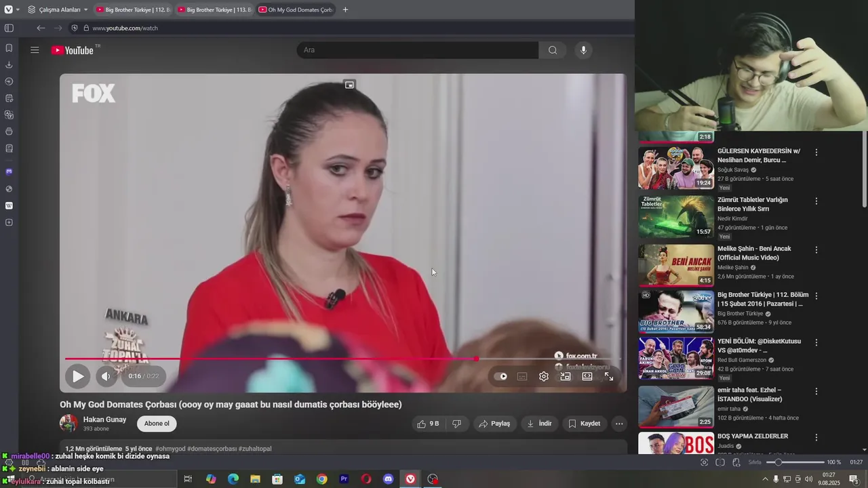Open options menu for Melike Şahin video
The height and width of the screenshot is (488, 868).
(x=816, y=250)
